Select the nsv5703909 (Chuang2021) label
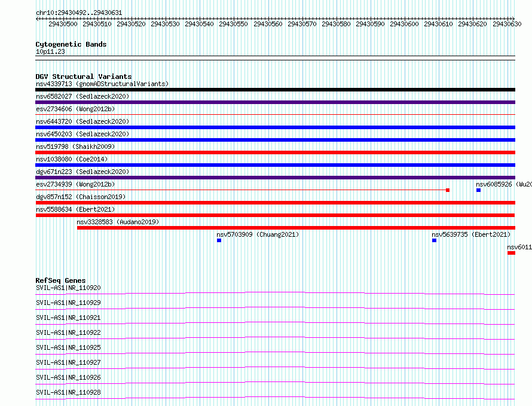532x406 pixels. click(x=258, y=234)
